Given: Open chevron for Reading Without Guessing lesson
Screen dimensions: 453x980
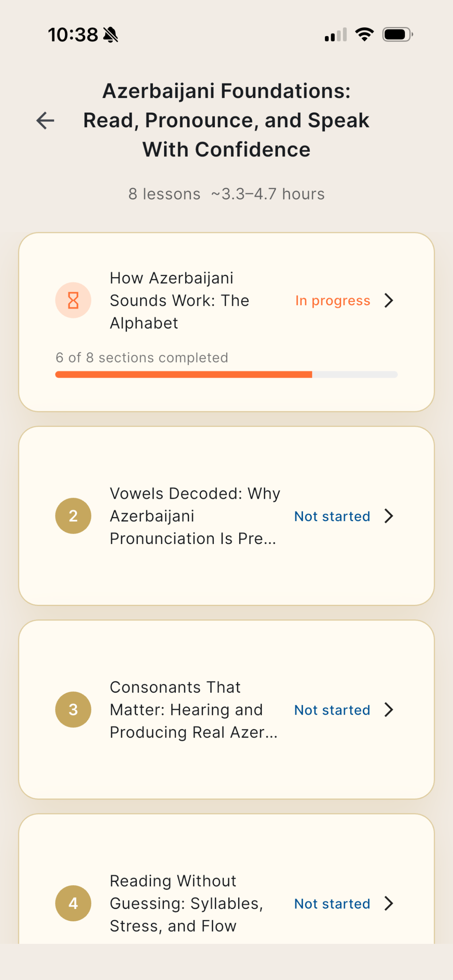Looking at the screenshot, I should coord(388,903).
